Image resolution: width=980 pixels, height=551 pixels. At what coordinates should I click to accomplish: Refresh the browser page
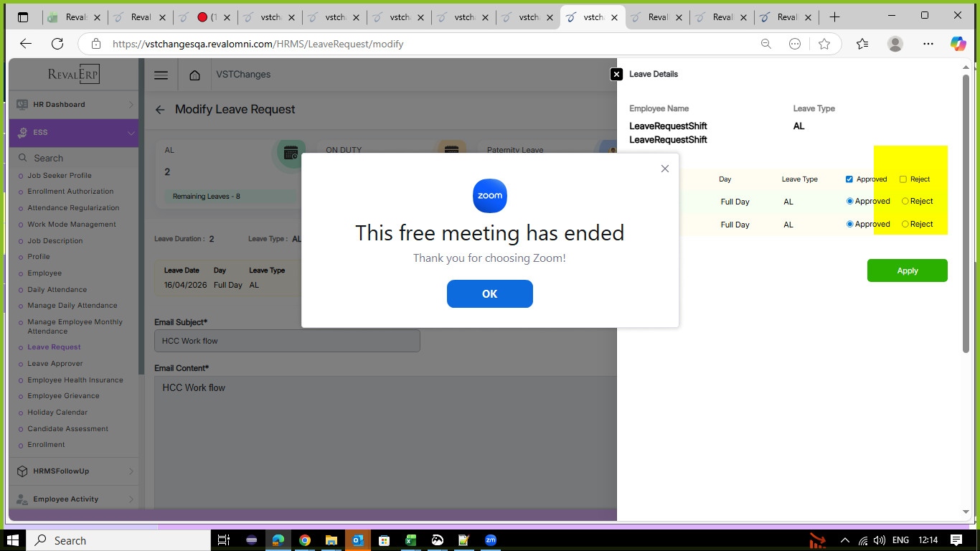click(57, 44)
